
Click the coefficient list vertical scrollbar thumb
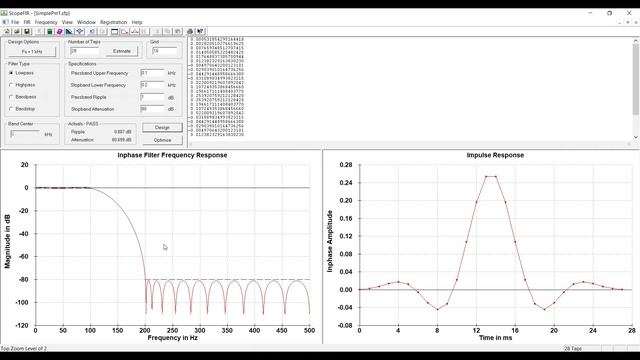(x=636, y=80)
